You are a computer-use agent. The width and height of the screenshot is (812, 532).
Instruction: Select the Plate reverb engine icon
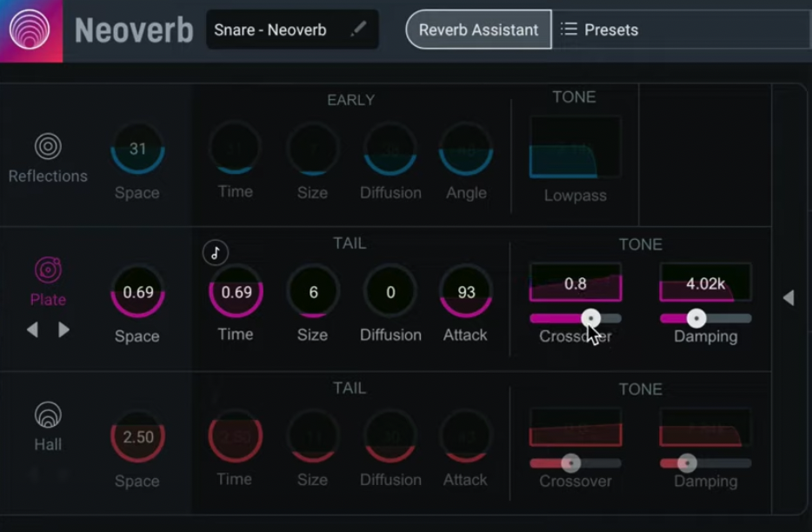(48, 269)
